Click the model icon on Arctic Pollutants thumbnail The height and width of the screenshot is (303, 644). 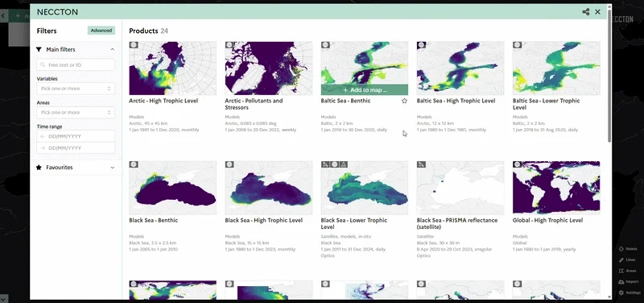click(x=229, y=45)
